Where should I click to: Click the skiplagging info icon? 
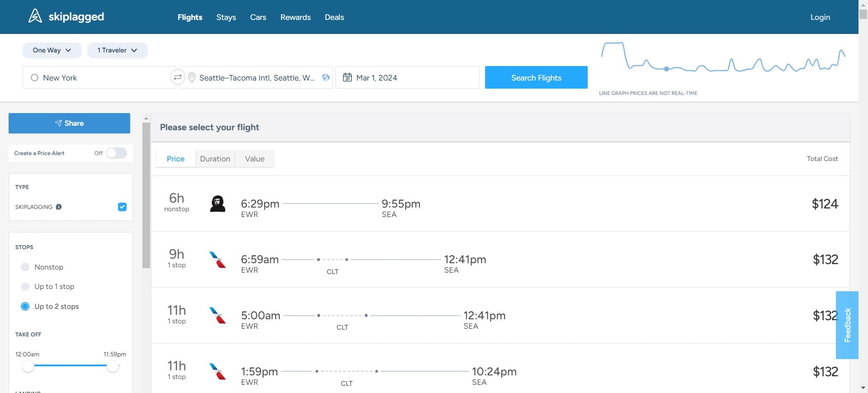click(59, 207)
